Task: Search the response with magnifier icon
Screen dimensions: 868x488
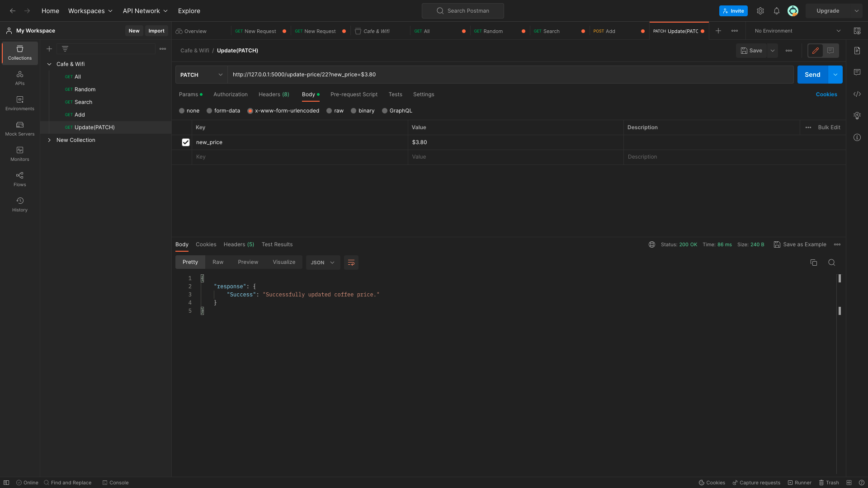Action: coord(831,263)
